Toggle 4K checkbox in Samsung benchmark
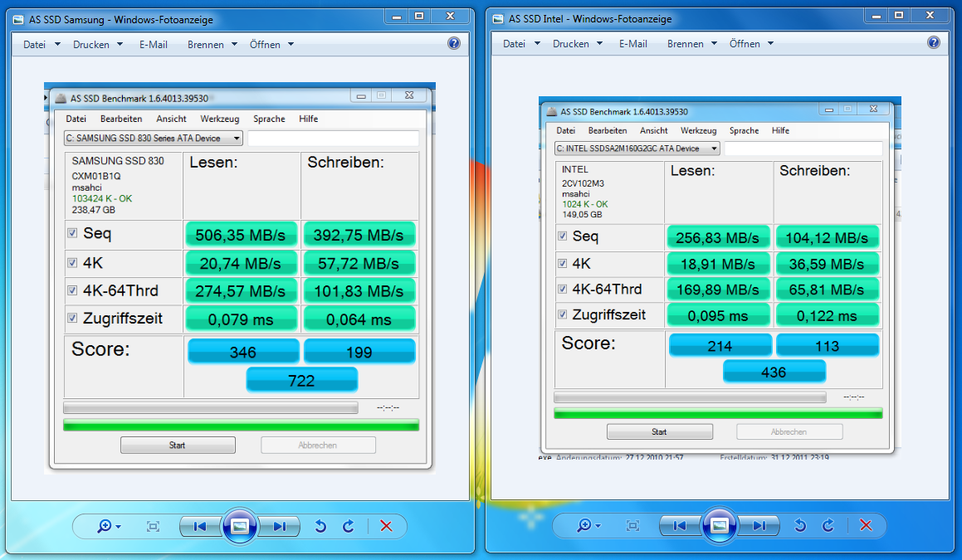This screenshot has width=962, height=560. 72,262
